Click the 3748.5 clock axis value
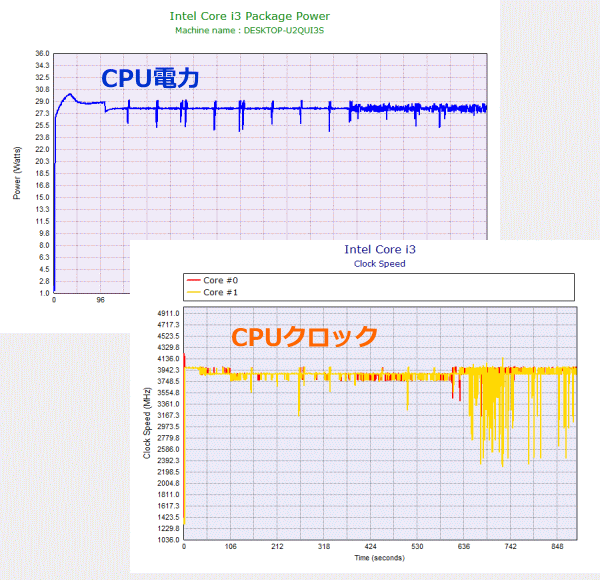 pyautogui.click(x=168, y=381)
